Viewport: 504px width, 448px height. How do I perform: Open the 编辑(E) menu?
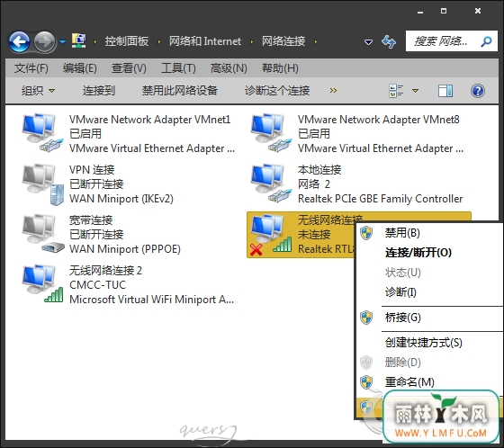point(80,68)
